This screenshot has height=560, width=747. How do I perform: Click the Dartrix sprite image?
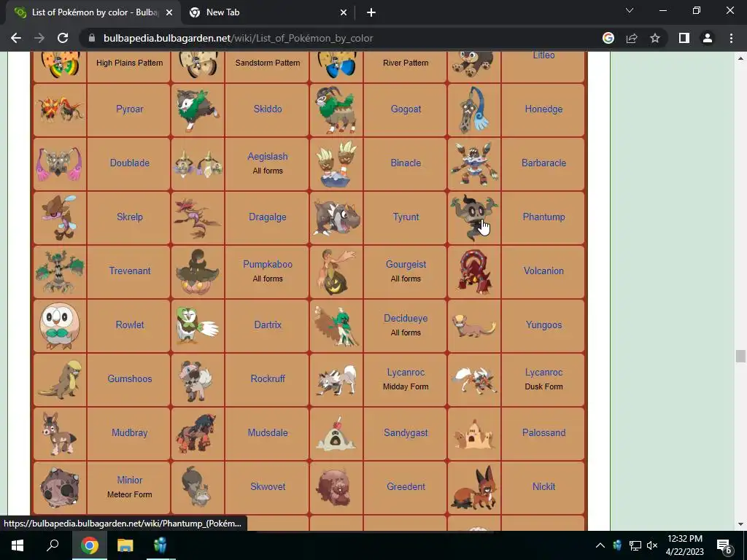pyautogui.click(x=197, y=325)
